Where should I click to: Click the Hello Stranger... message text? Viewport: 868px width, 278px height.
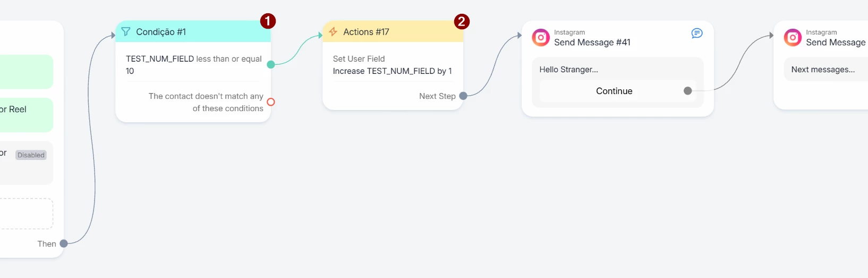click(568, 70)
